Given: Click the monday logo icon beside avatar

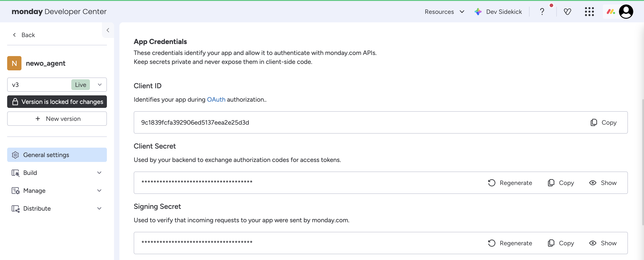Looking at the screenshot, I should point(611,11).
